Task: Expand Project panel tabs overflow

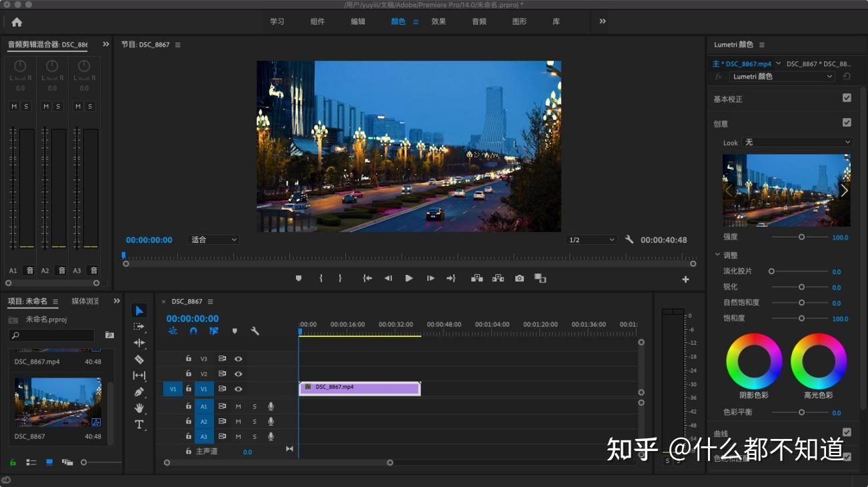Action: 117,301
